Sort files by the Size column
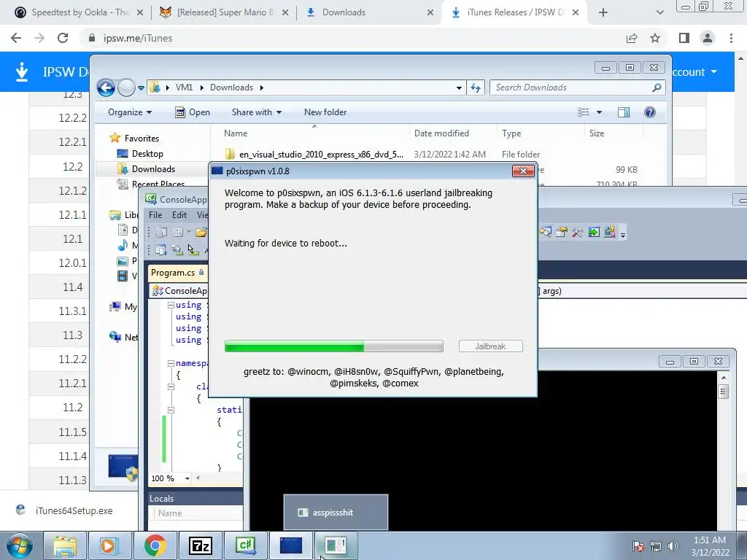Image resolution: width=747 pixels, height=560 pixels. click(597, 133)
